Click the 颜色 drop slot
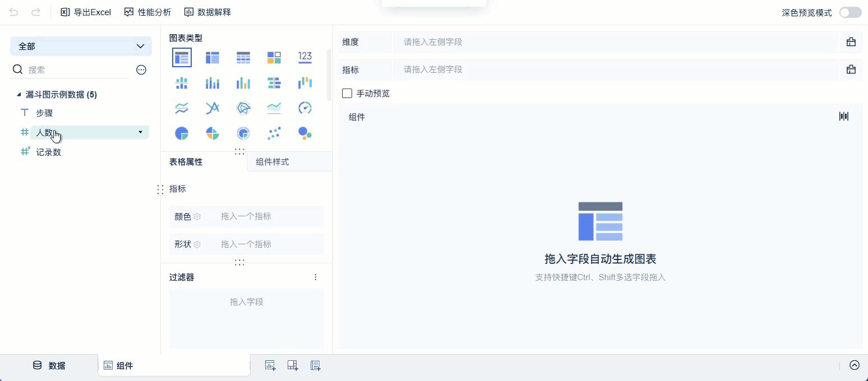Viewport: 868px width, 381px height. point(246,216)
